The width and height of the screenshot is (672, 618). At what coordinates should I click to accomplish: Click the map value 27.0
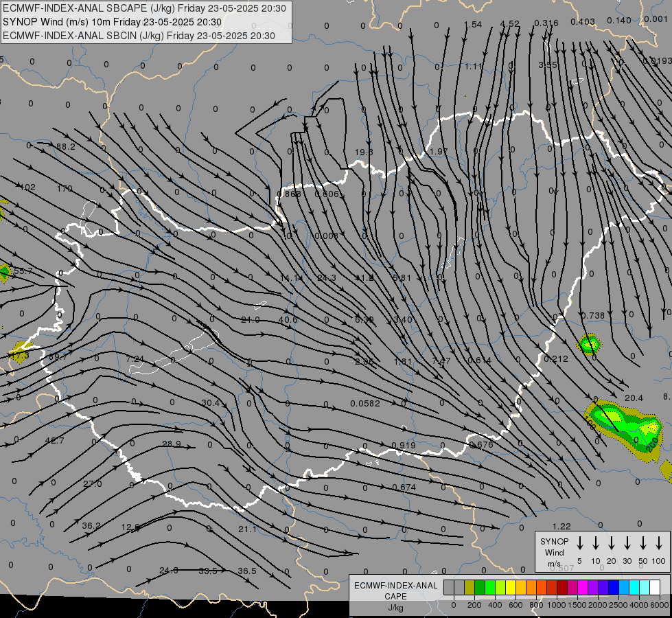(x=93, y=484)
